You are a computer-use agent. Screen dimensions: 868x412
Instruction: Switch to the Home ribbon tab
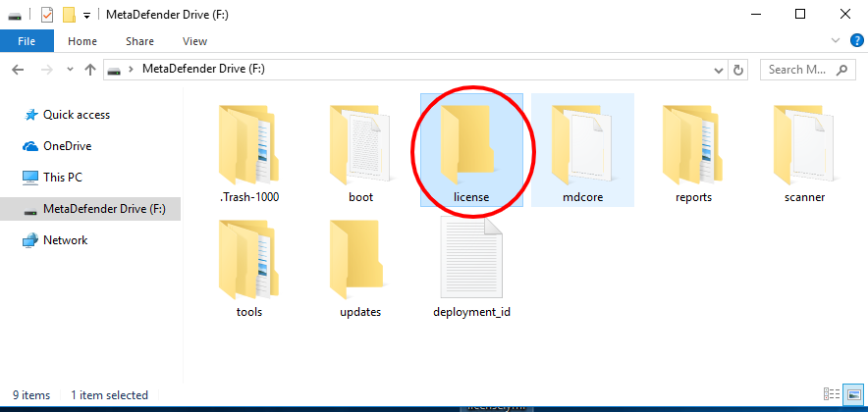[82, 41]
